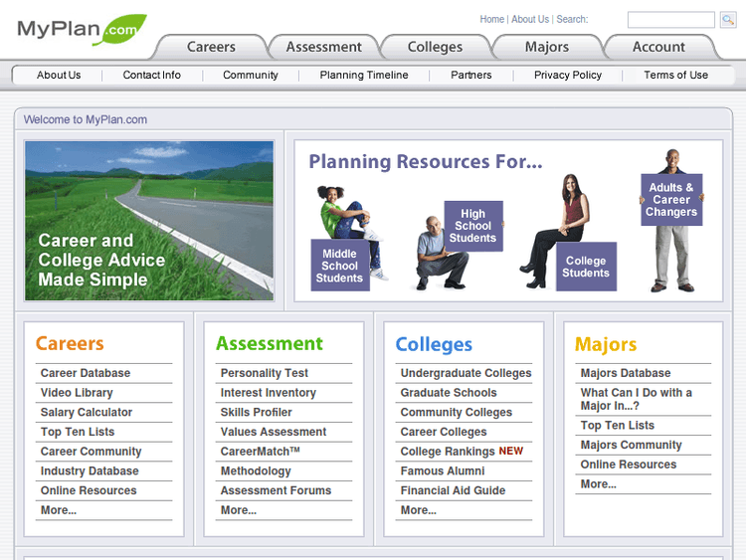Image resolution: width=746 pixels, height=560 pixels.
Task: Open the Privacy Policy page
Action: (x=568, y=75)
